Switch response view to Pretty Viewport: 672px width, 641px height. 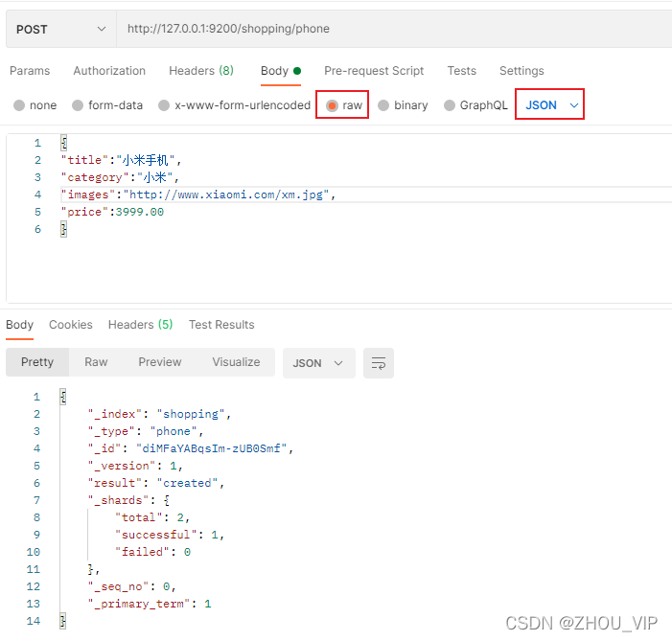[37, 362]
